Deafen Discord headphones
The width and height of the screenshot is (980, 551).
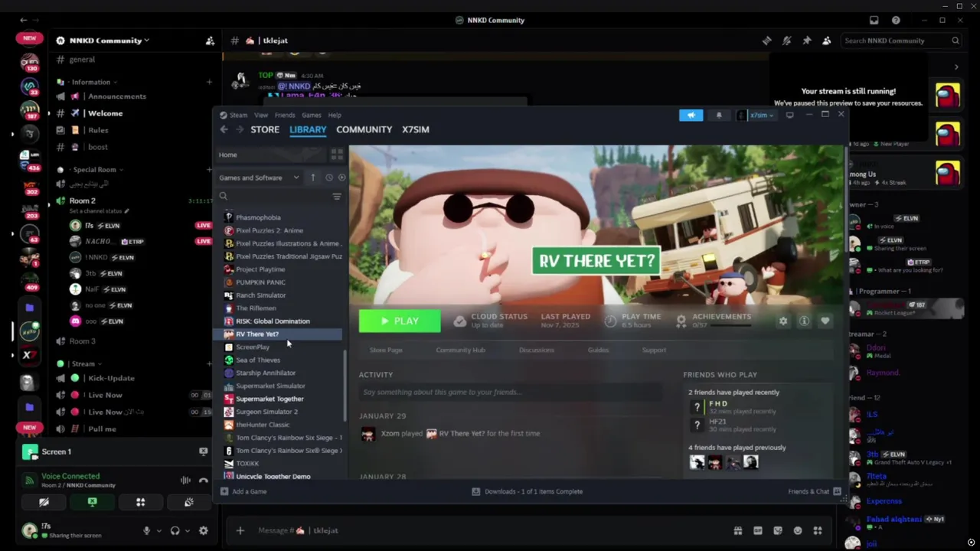pos(175,530)
